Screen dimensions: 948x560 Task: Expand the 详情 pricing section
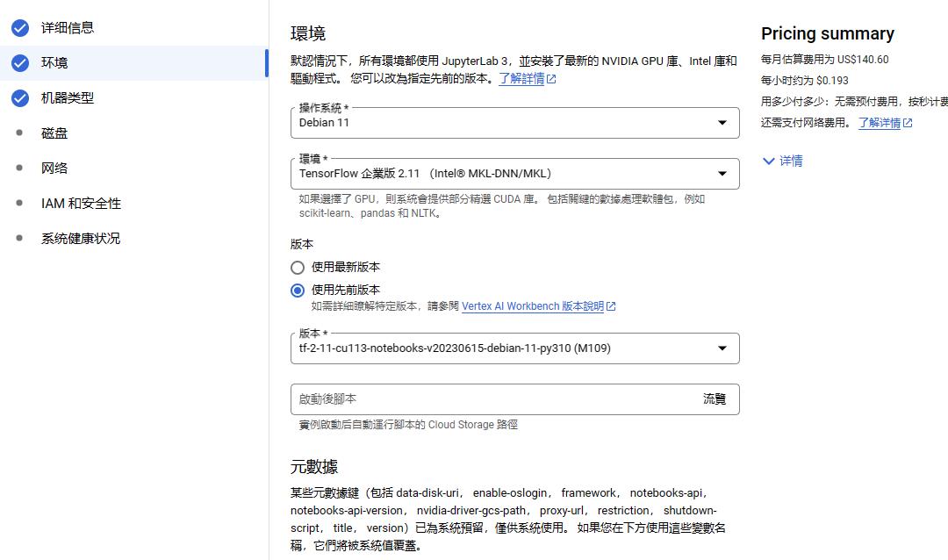pyautogui.click(x=782, y=162)
